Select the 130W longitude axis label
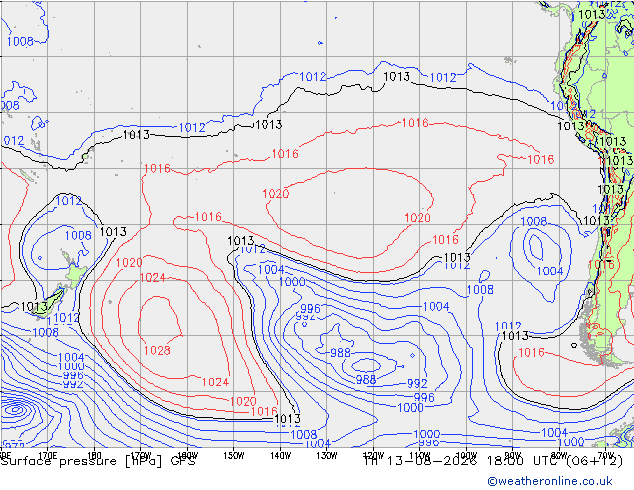 tap(327, 456)
